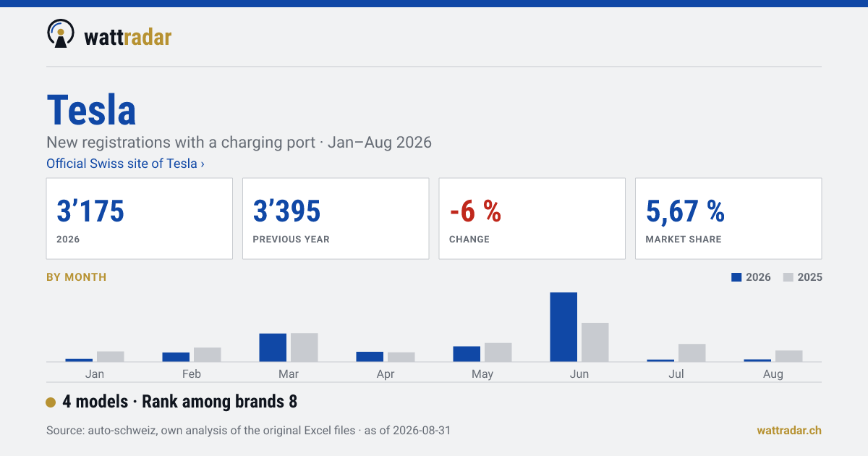Open the Official Swiss site of Tesla link
The height and width of the screenshot is (456, 868).
click(x=125, y=164)
